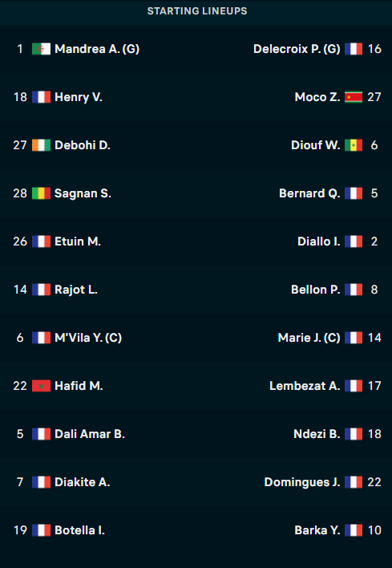Select goalkeeper Mandrea A. (G)

(x=97, y=49)
